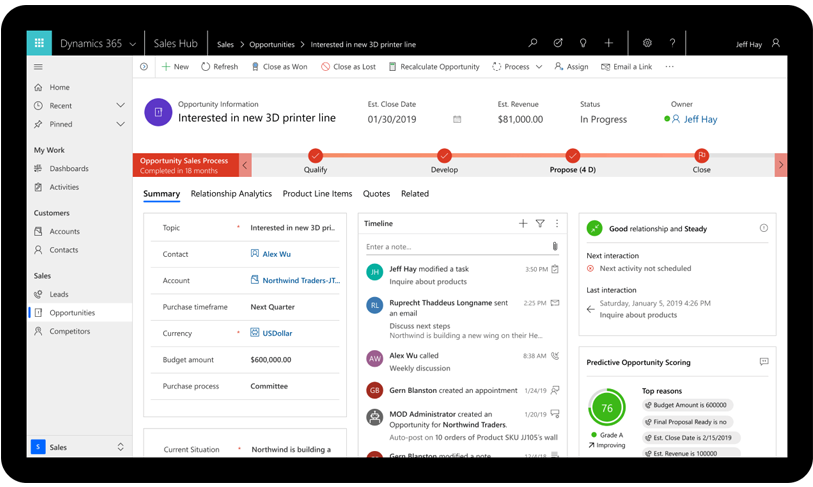The image size is (813, 487).
Task: Open the app launcher waffle icon
Action: pos(39,43)
